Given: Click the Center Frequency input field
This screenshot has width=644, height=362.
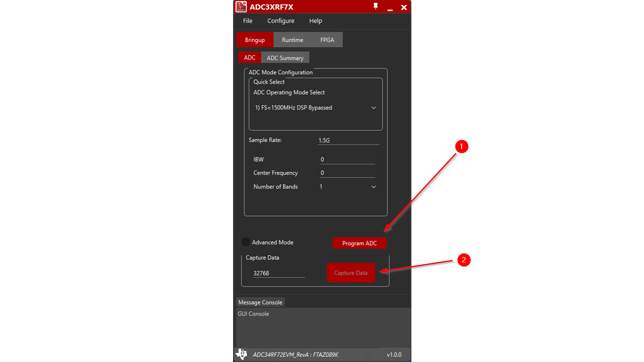Looking at the screenshot, I should pos(347,173).
